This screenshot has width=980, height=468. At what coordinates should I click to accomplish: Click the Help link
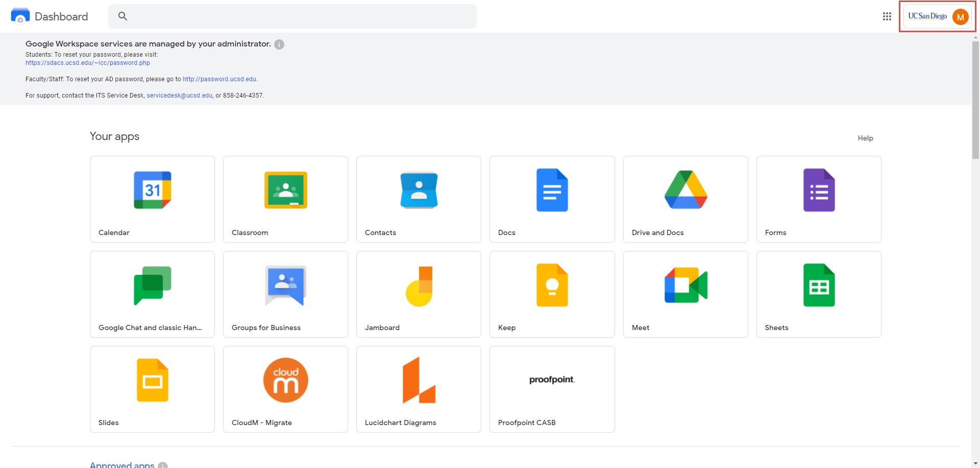865,138
